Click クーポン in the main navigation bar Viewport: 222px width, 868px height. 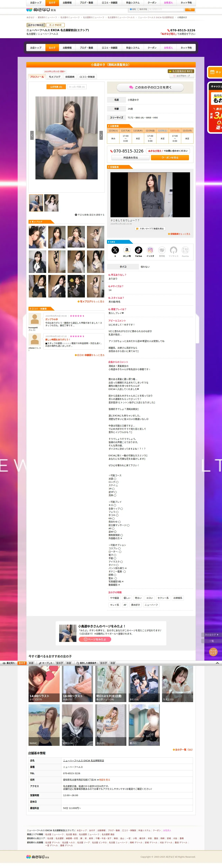click(x=152, y=48)
